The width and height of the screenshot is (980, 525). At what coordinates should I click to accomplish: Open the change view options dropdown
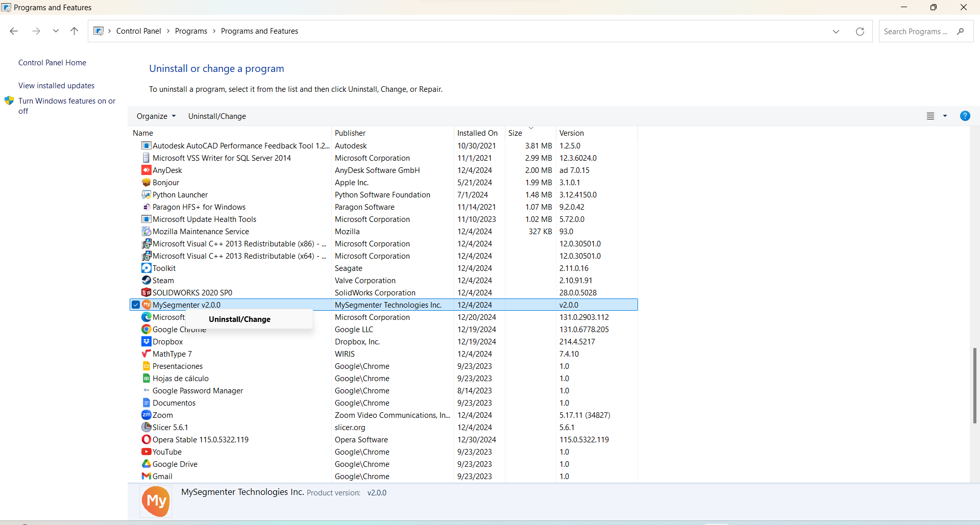[945, 116]
